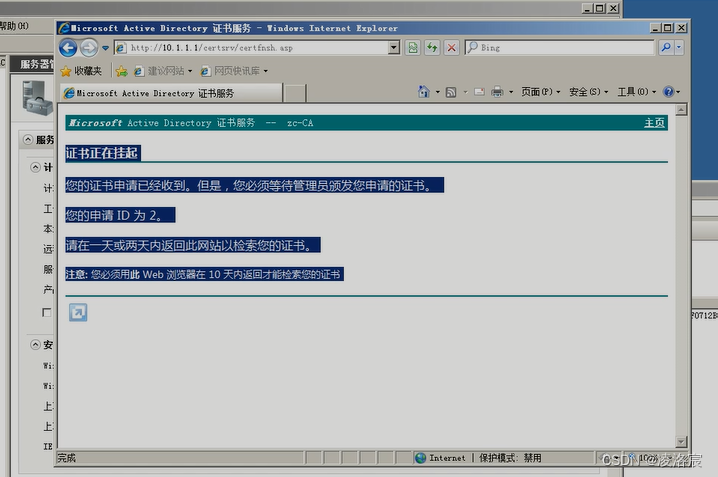
Task: Minimize the Internet Explorer window
Action: pyautogui.click(x=655, y=28)
